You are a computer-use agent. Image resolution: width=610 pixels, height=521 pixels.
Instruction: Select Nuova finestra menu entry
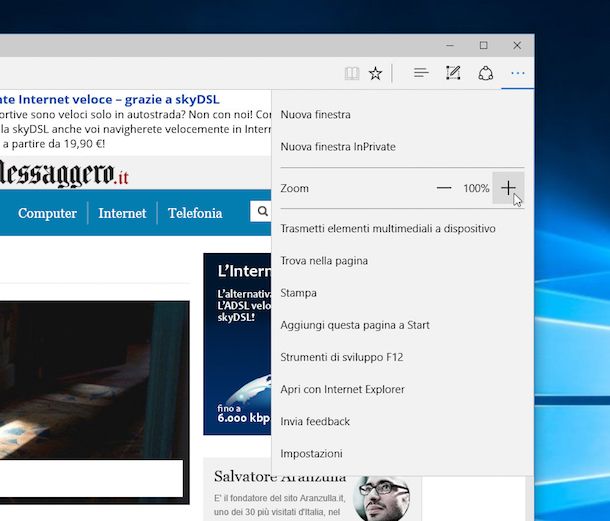tap(315, 115)
